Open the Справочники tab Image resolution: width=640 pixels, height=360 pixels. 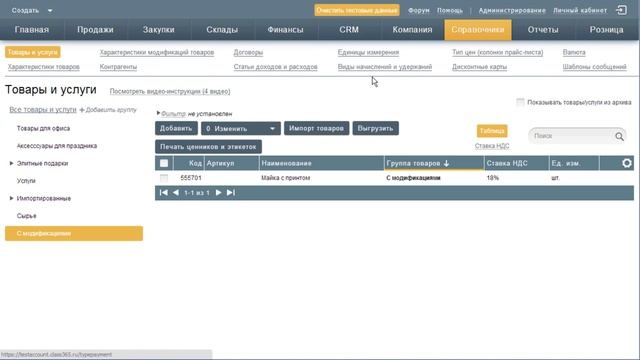[x=478, y=30]
